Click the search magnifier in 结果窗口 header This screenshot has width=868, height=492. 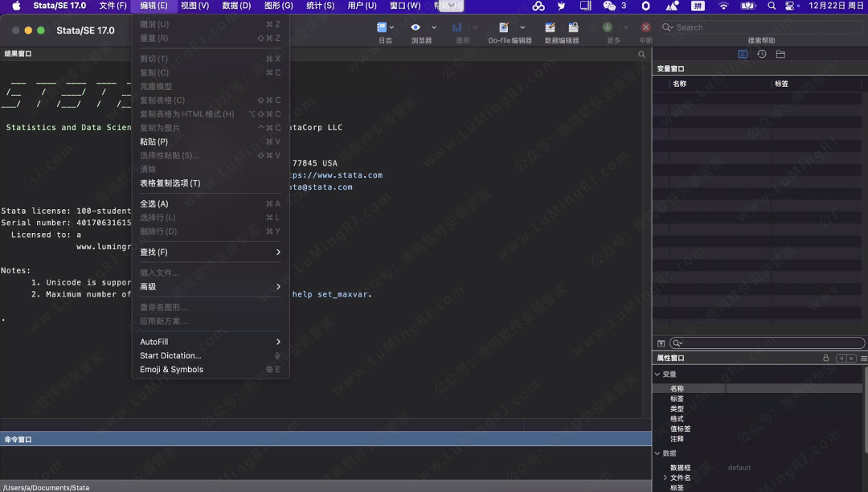(x=641, y=55)
